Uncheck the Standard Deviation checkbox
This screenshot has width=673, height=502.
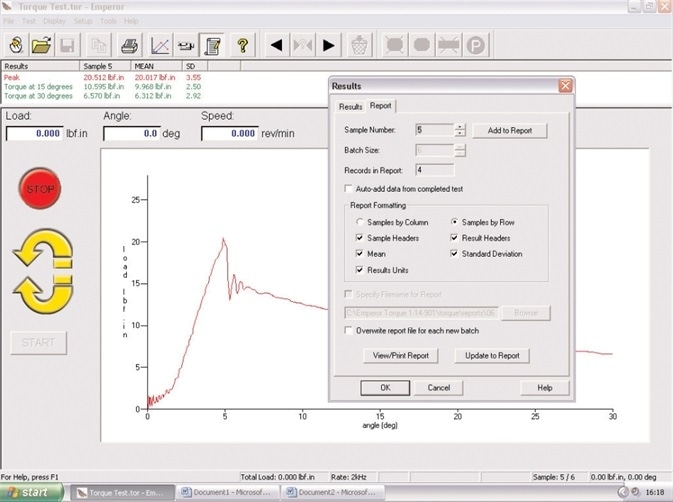tap(455, 254)
